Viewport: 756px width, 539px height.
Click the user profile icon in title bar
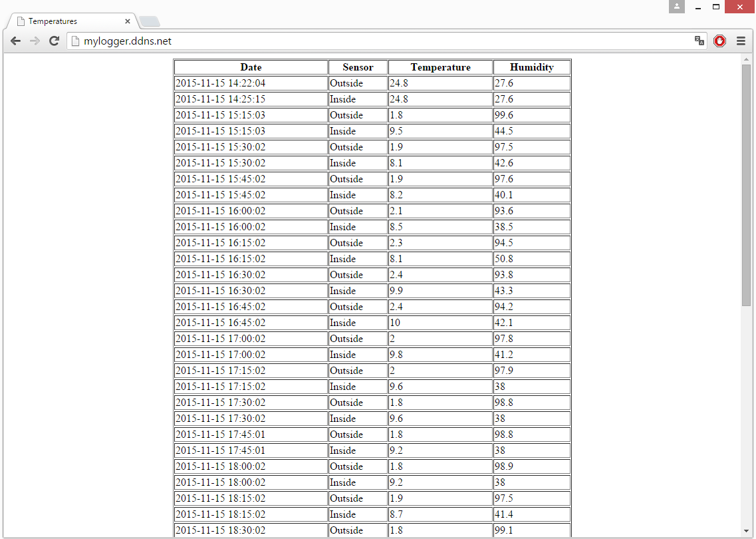[677, 7]
